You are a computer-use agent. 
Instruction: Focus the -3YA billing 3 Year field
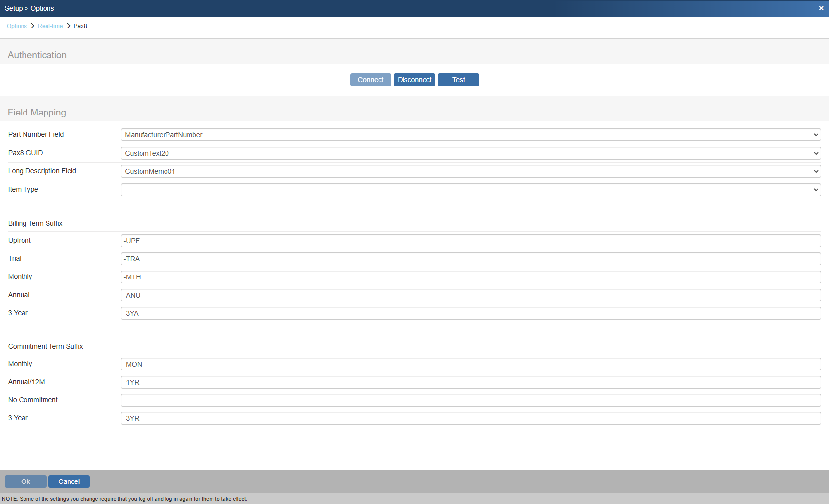pos(470,313)
